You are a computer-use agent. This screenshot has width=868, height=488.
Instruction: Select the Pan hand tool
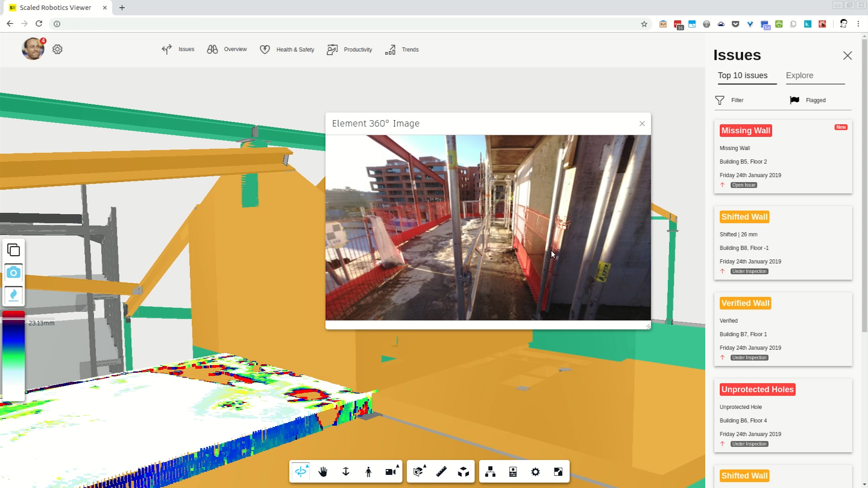coord(323,472)
